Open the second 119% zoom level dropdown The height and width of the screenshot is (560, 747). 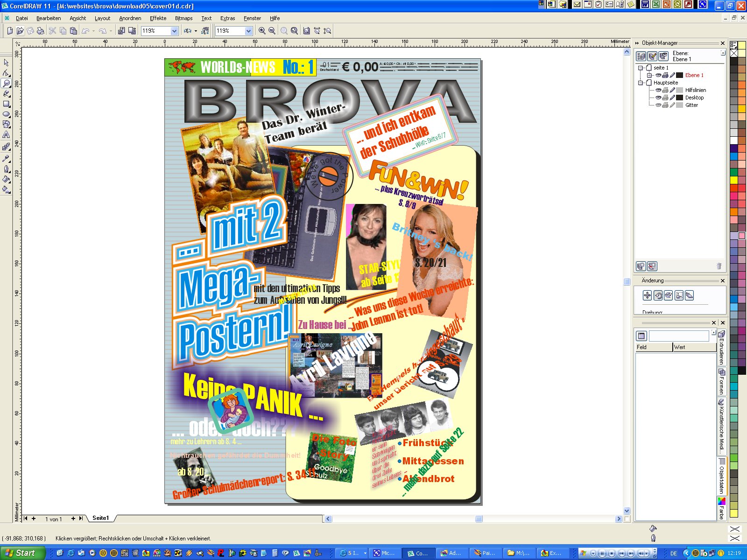tap(248, 31)
